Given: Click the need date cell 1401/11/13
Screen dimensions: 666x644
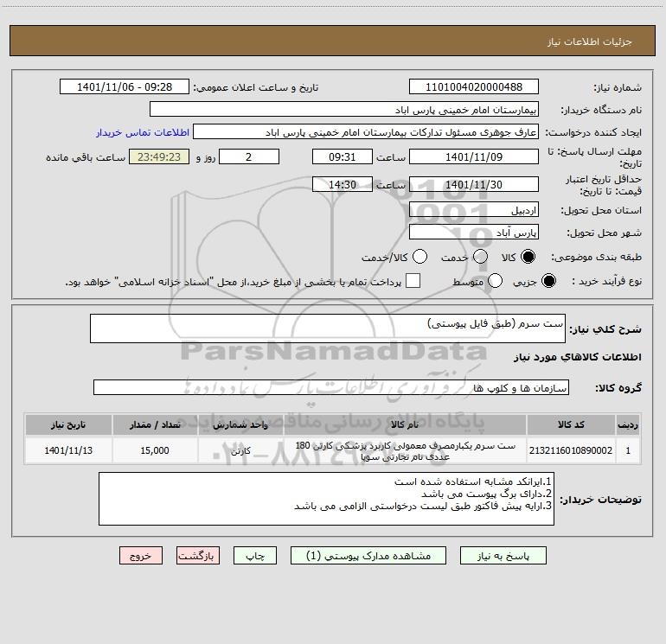Looking at the screenshot, I should coord(68,450).
